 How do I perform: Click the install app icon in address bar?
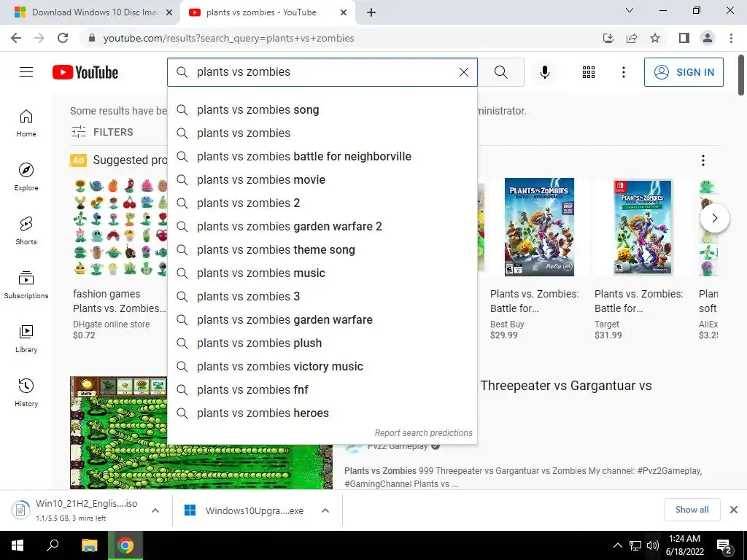[608, 38]
